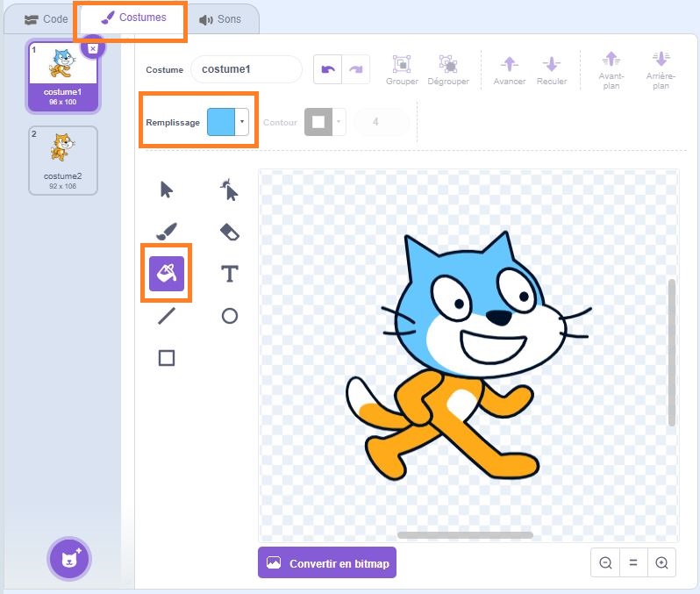Screen dimensions: 700x594
Task: Click the blue Remplissage color swatch
Action: click(x=221, y=121)
